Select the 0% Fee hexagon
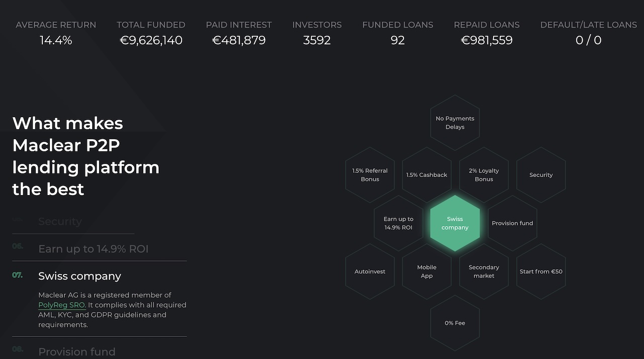This screenshot has width=644, height=359. (x=455, y=323)
